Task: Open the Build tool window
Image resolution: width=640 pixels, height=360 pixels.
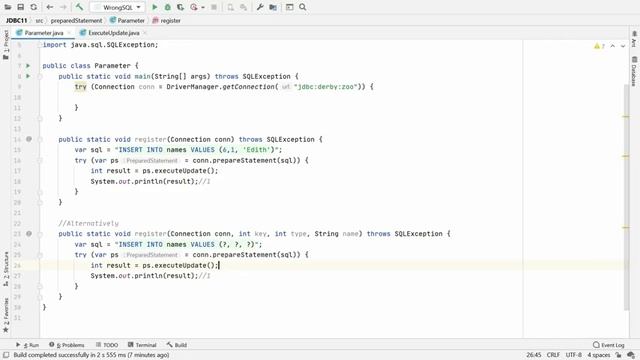Action: point(177,345)
